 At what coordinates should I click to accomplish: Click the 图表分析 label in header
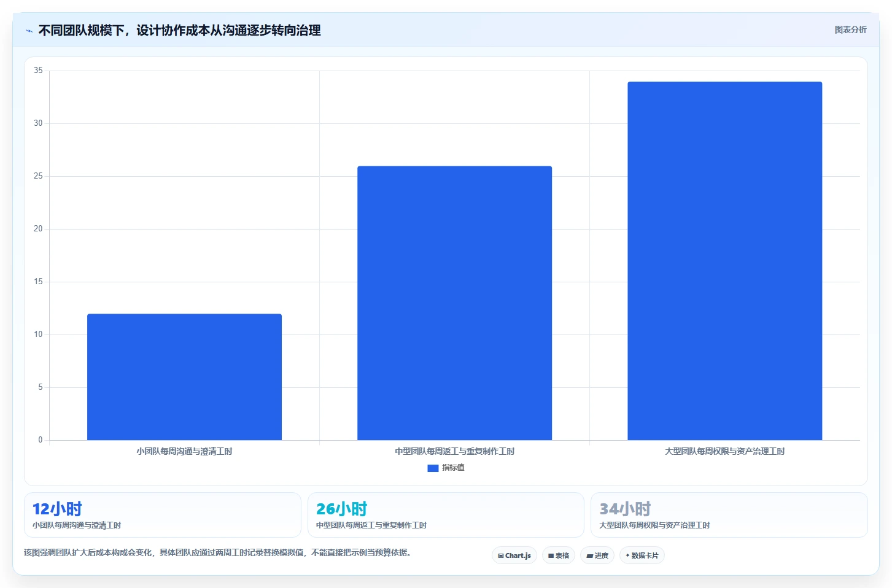tap(850, 29)
